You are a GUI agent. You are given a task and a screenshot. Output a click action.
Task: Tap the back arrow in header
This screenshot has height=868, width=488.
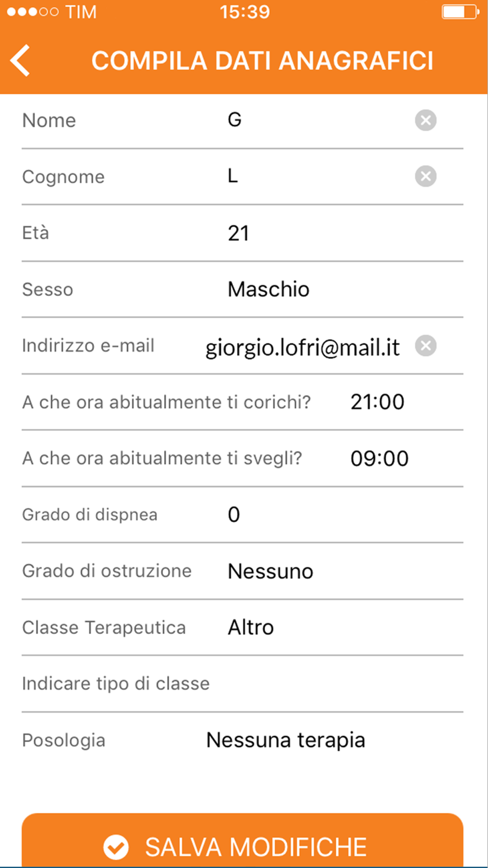[20, 61]
